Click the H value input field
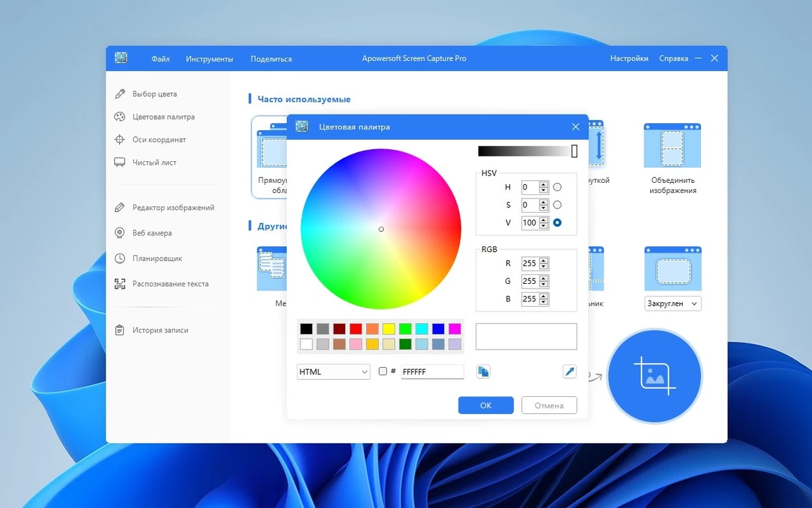Image resolution: width=812 pixels, height=508 pixels. pyautogui.click(x=530, y=188)
